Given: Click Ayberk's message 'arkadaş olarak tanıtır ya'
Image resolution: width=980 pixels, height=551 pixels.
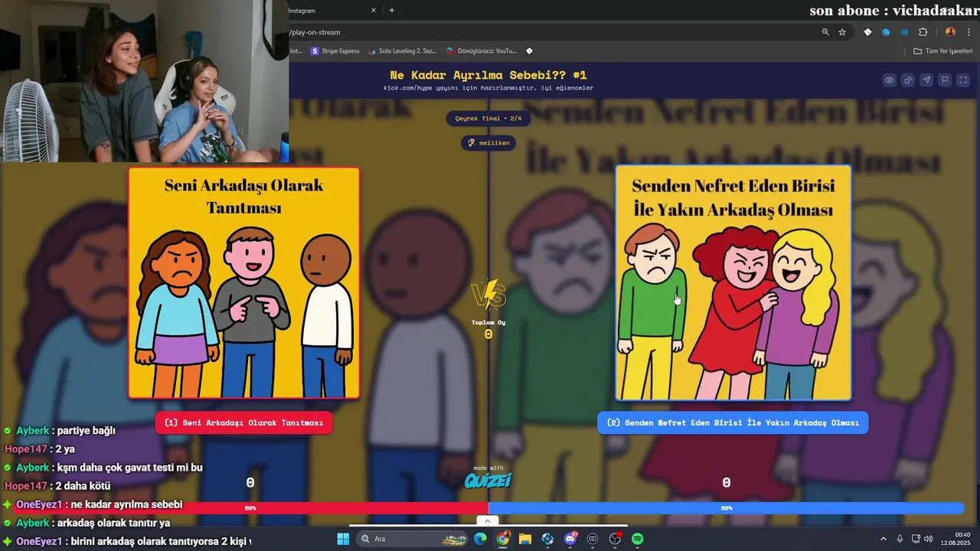Looking at the screenshot, I should 114,523.
